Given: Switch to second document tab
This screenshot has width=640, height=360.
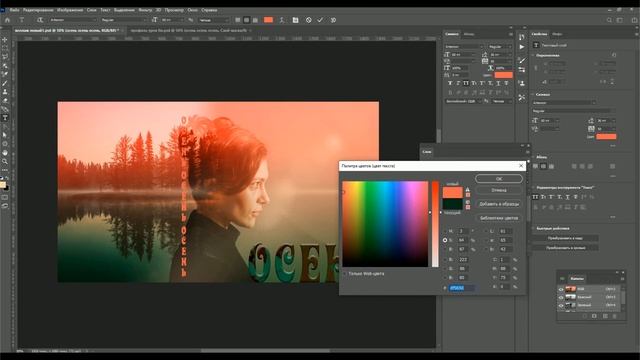Looking at the screenshot, I should (x=189, y=30).
